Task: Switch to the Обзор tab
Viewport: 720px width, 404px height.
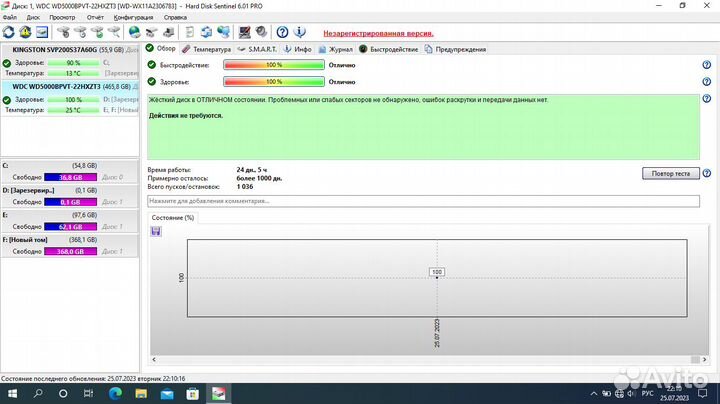Action: 161,49
